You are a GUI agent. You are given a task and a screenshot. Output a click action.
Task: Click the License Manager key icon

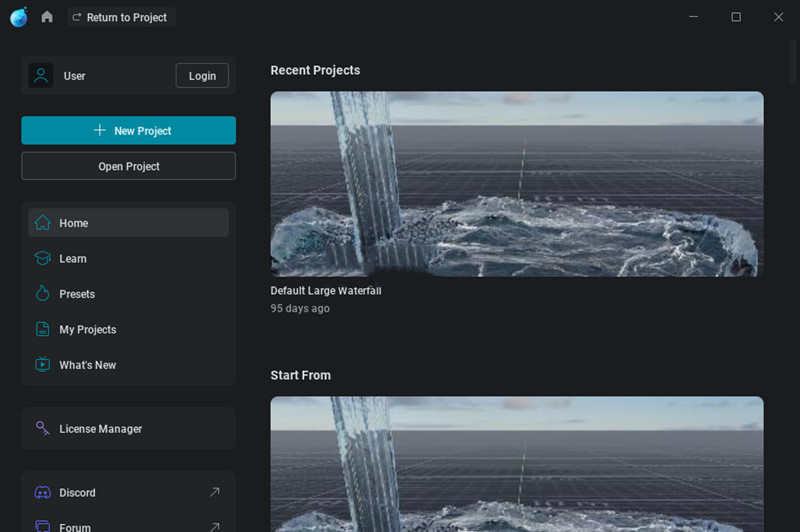tap(42, 428)
